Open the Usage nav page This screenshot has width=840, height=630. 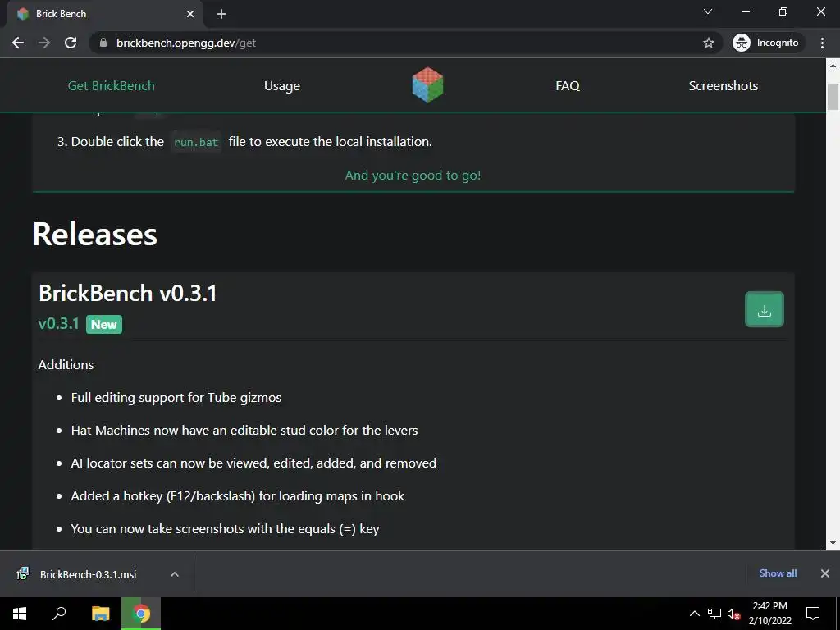[x=282, y=85]
